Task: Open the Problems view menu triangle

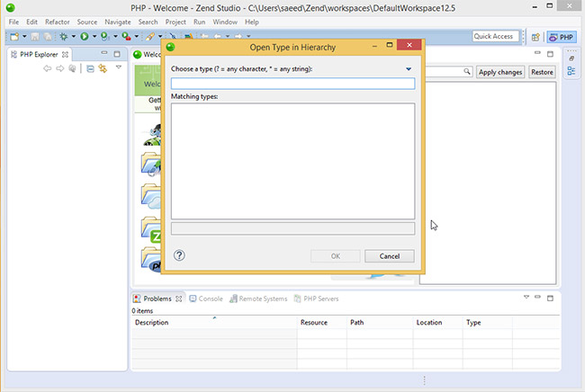Action: (x=526, y=297)
